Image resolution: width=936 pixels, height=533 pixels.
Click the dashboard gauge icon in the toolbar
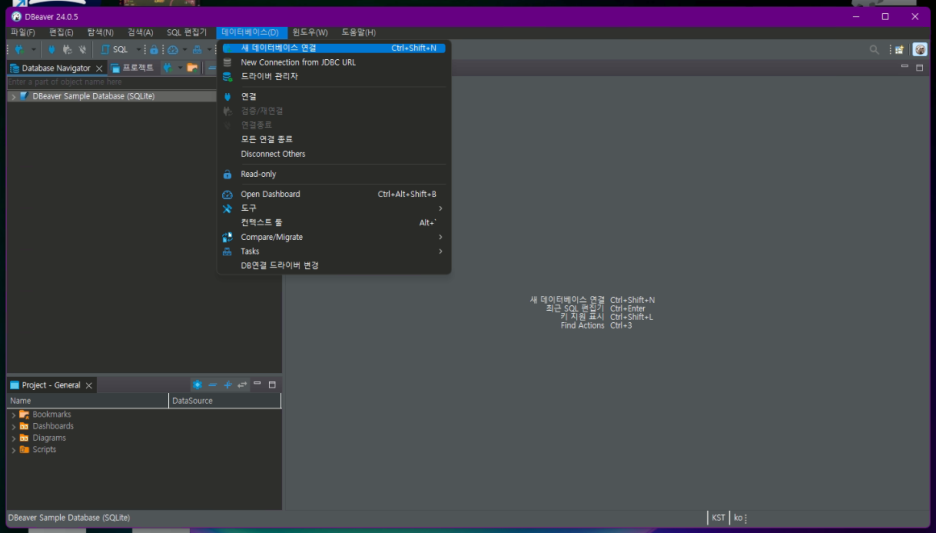173,50
